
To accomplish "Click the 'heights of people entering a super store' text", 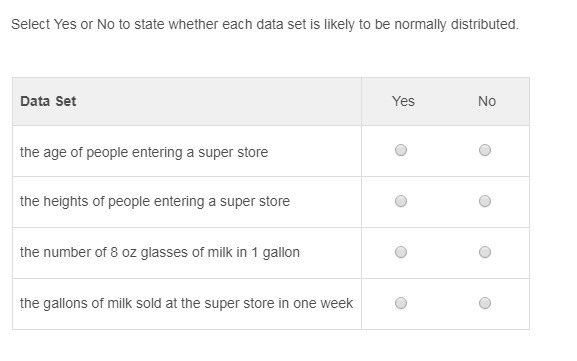I will click(155, 202).
